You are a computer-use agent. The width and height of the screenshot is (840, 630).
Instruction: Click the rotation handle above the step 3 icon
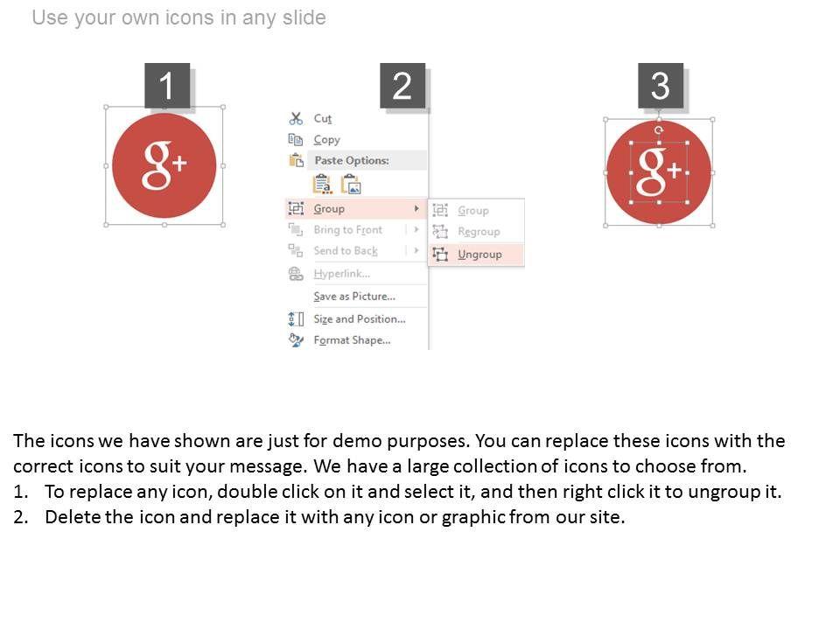(x=659, y=129)
